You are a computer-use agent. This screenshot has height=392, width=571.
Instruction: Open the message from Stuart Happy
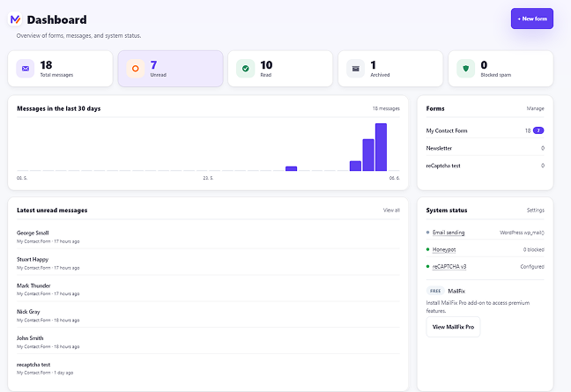208,263
